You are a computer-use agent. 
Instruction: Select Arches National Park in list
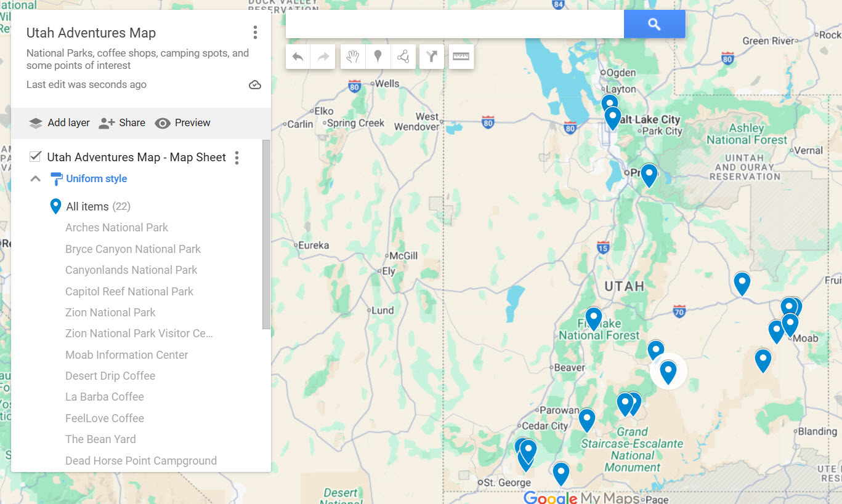(117, 228)
